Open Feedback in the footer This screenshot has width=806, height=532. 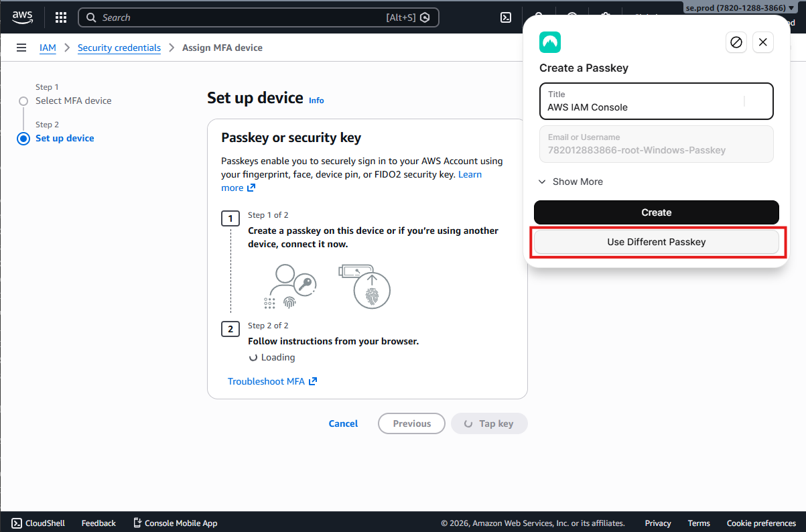coord(98,523)
